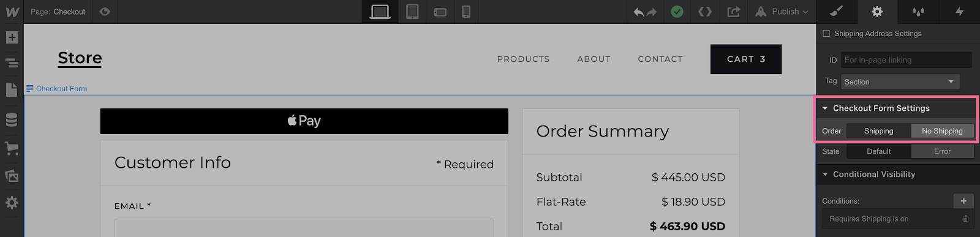Switch to tablet device view

point(412,12)
